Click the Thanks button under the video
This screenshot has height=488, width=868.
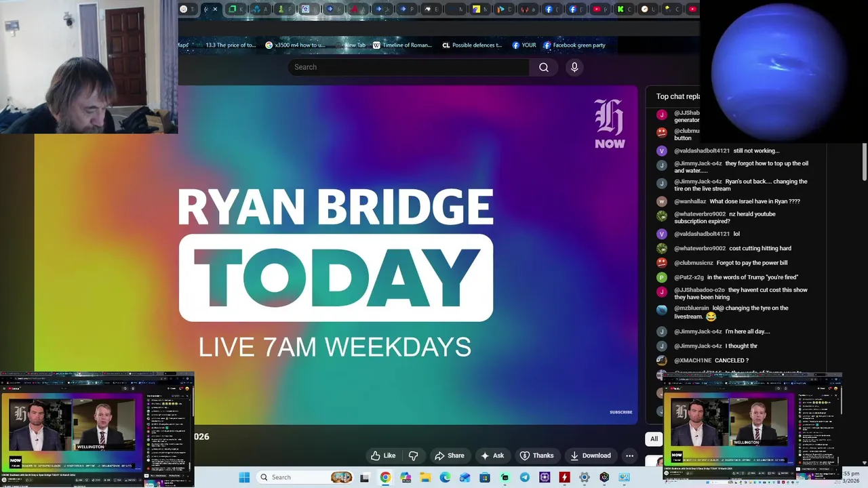(536, 455)
